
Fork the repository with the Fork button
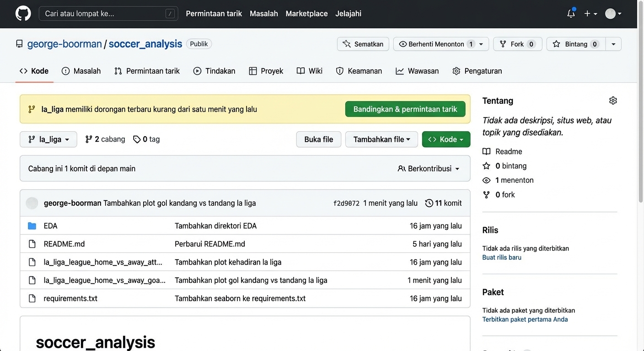point(518,44)
